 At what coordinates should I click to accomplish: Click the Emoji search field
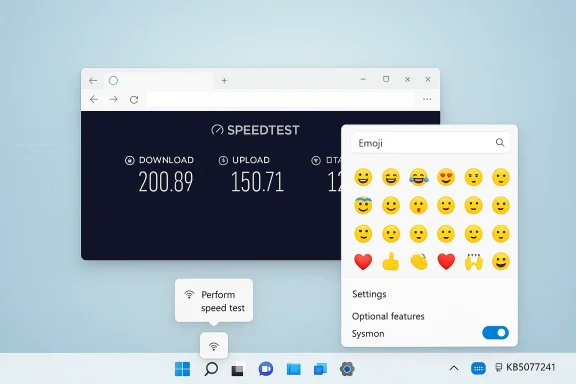(x=430, y=143)
